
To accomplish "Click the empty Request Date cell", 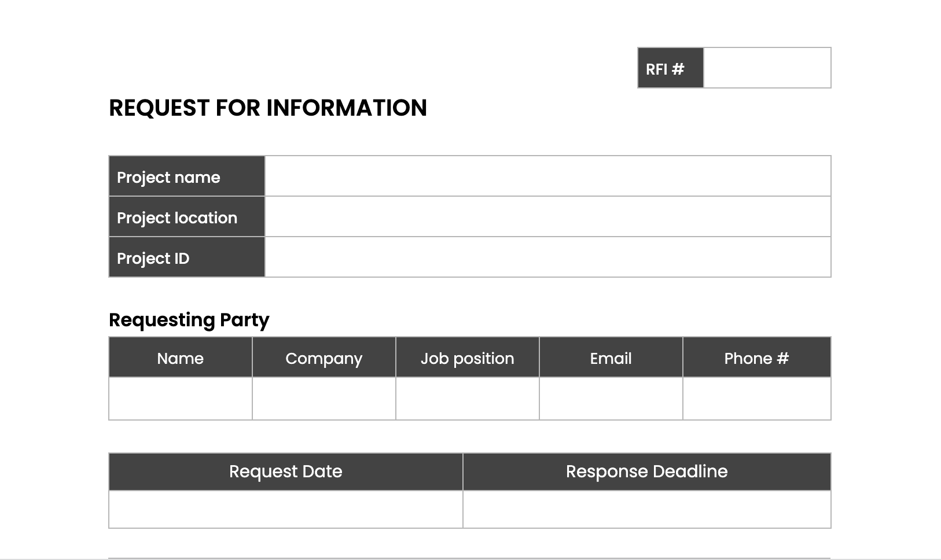I will click(x=286, y=510).
